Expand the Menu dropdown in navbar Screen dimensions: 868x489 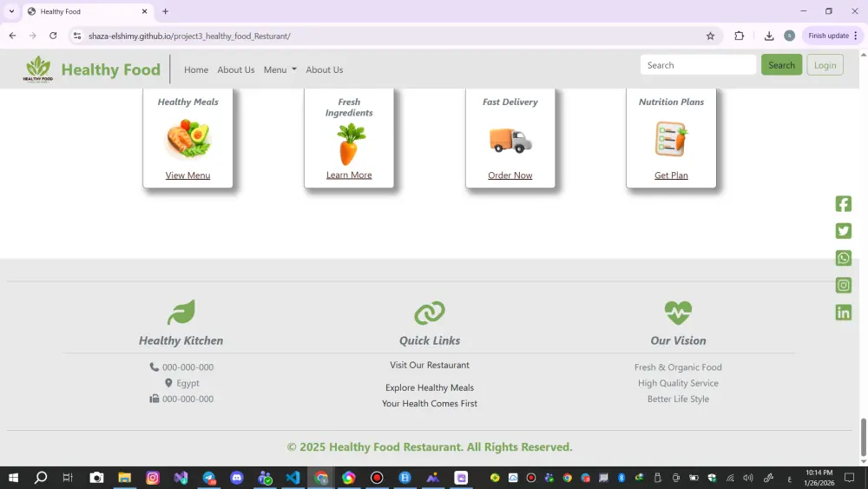coord(280,69)
